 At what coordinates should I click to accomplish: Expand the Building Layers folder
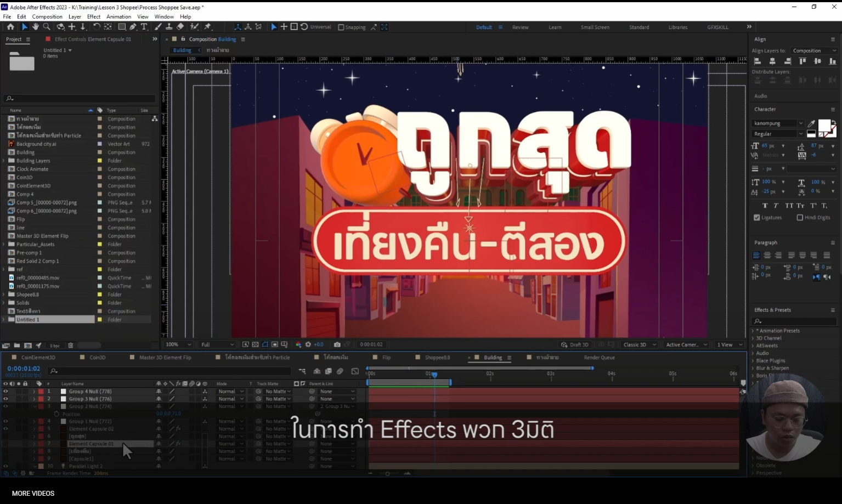(4, 161)
